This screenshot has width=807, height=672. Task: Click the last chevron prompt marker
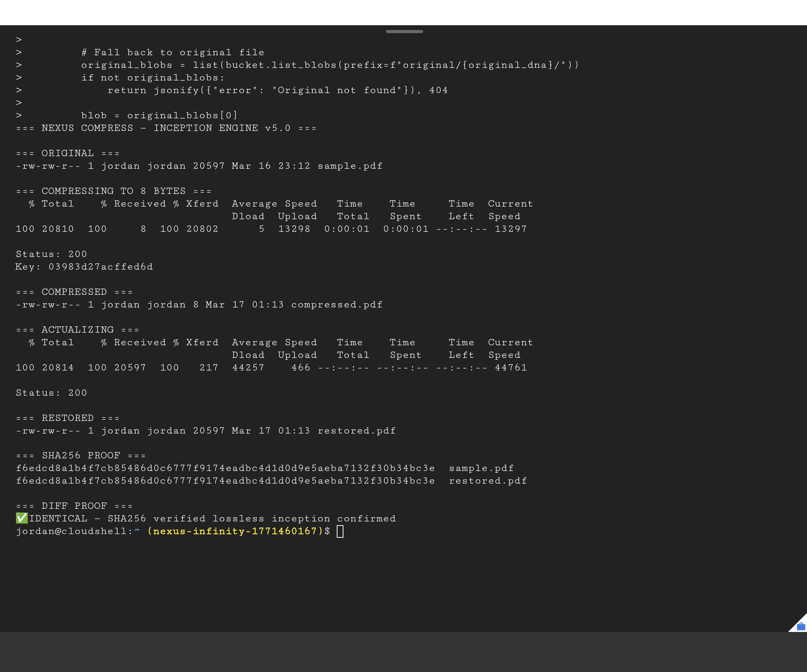(x=19, y=115)
